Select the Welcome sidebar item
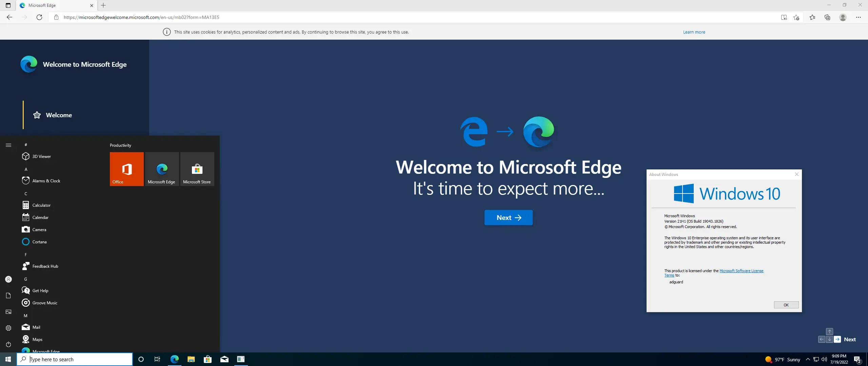The width and height of the screenshot is (868, 366). click(59, 115)
